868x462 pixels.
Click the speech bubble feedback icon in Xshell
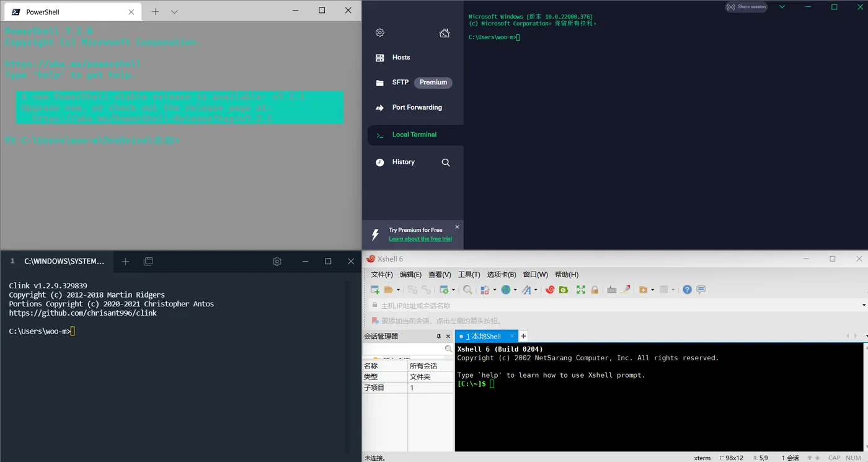pyautogui.click(x=701, y=290)
